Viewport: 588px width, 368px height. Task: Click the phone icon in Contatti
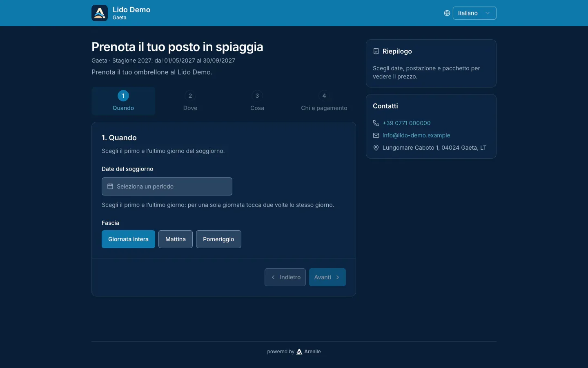pos(376,123)
